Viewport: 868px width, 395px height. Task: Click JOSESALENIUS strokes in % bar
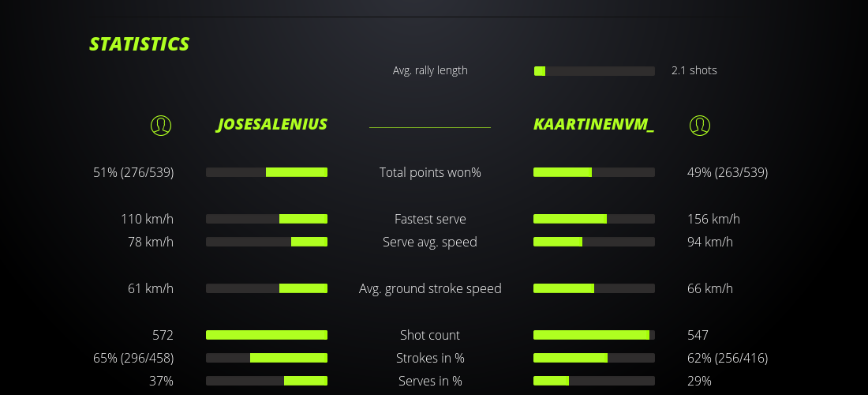tap(267, 358)
